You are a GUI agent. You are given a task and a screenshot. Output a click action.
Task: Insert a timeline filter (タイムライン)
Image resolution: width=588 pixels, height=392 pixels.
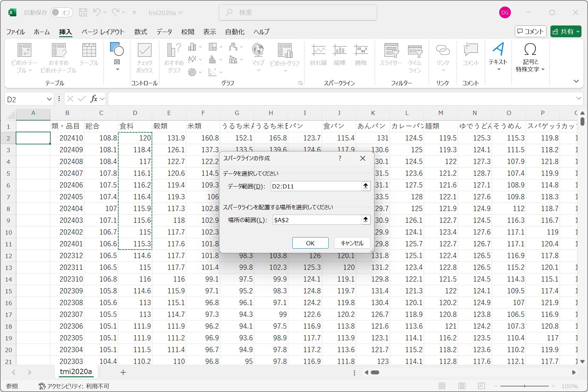(415, 58)
